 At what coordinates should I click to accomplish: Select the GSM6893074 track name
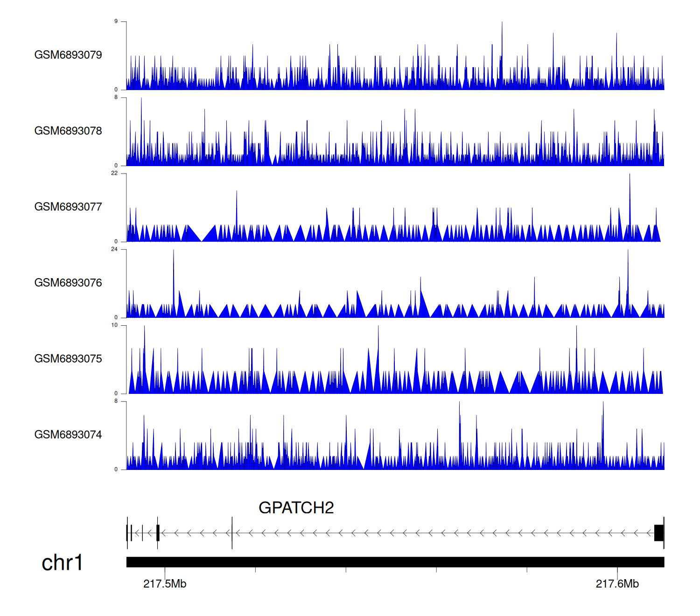pos(68,435)
